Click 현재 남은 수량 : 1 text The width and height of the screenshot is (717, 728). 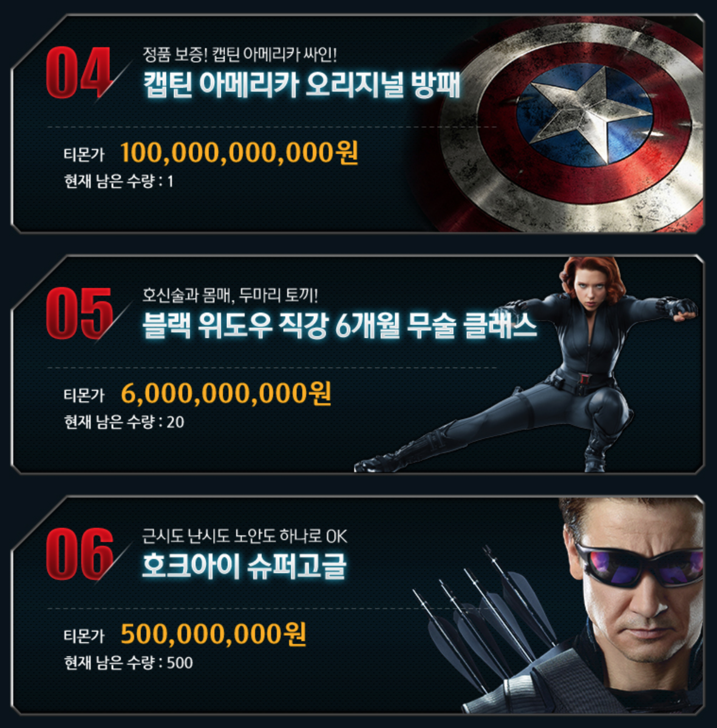click(119, 181)
